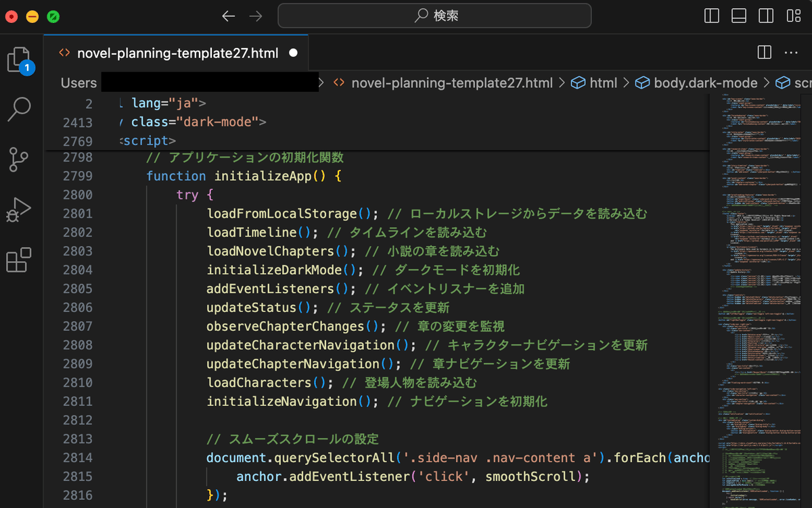The width and height of the screenshot is (812, 508).
Task: Open the Run and Debug view
Action: pyautogui.click(x=19, y=209)
